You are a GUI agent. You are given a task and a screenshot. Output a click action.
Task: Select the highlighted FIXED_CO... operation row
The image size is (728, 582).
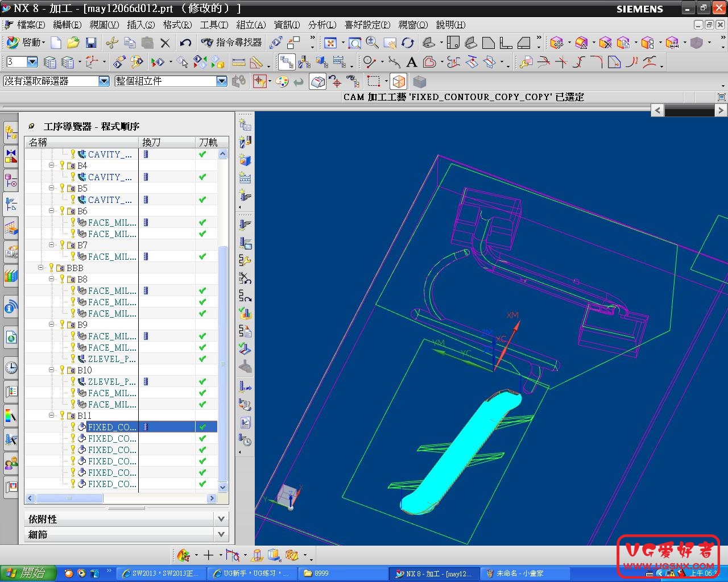pos(121,427)
